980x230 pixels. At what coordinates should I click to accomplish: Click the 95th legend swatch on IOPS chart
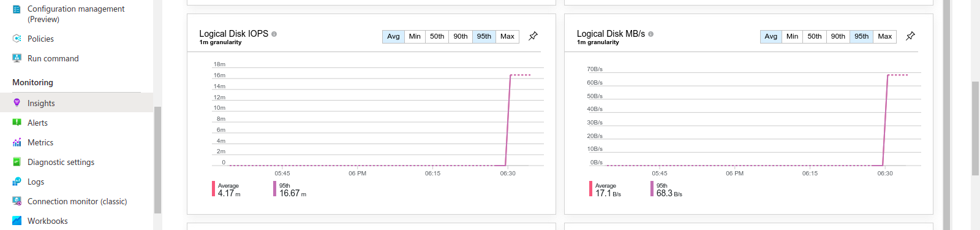click(x=275, y=189)
